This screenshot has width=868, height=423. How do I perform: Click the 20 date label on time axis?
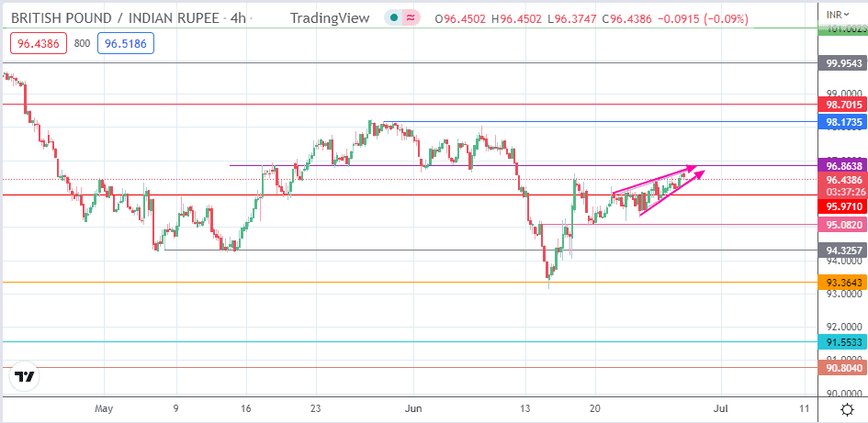595,409
